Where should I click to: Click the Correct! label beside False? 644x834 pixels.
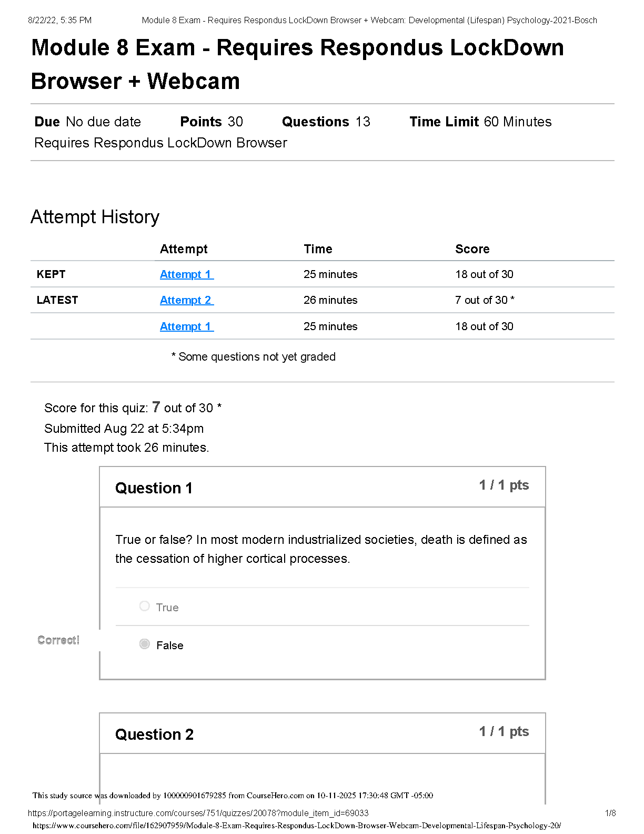(58, 640)
